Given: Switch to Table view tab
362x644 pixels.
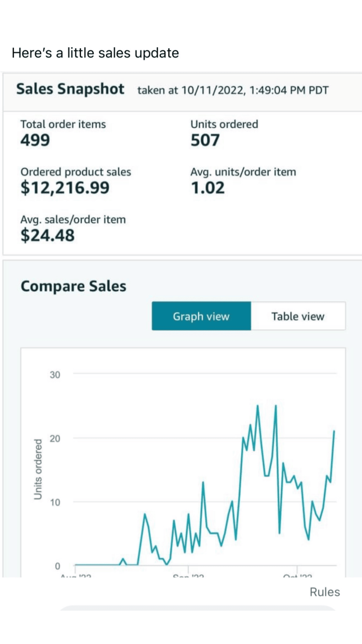Looking at the screenshot, I should tap(298, 316).
